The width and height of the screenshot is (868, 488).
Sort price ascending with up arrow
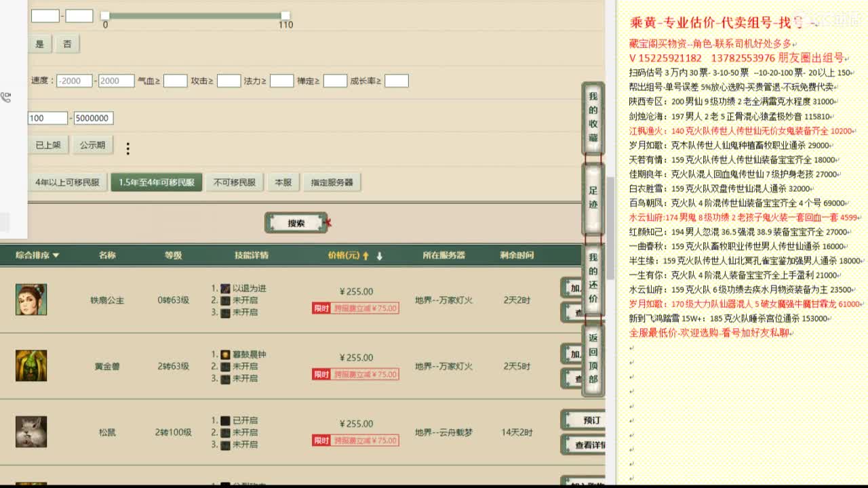[x=366, y=256]
